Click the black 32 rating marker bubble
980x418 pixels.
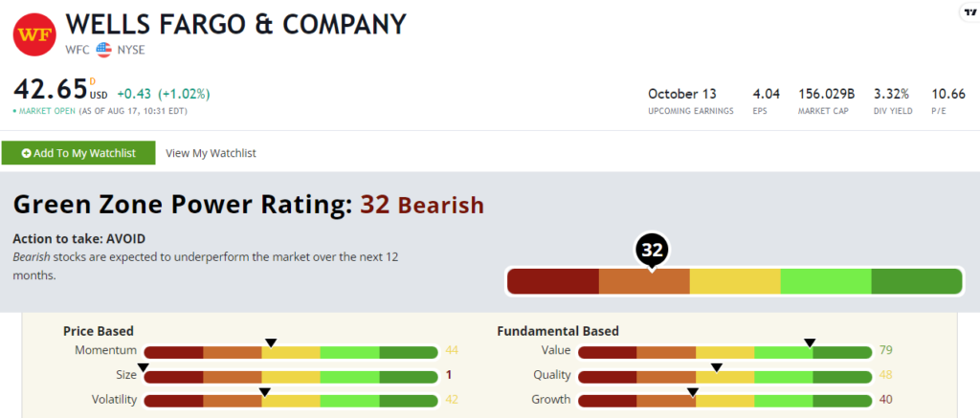pos(652,251)
